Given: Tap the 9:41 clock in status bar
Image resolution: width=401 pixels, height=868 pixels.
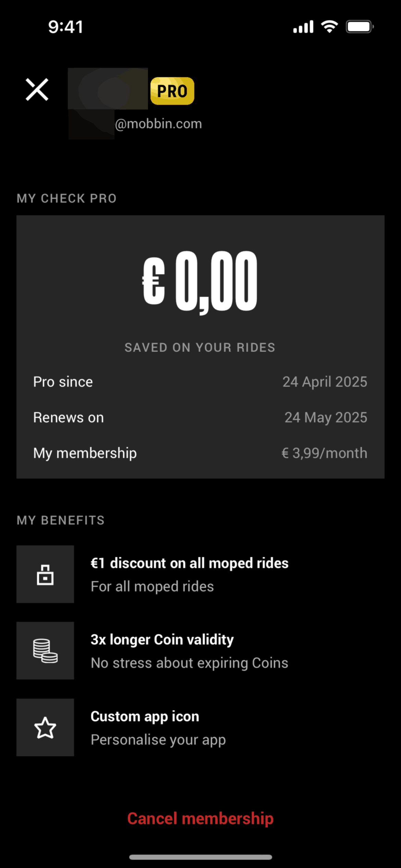Looking at the screenshot, I should point(65,27).
